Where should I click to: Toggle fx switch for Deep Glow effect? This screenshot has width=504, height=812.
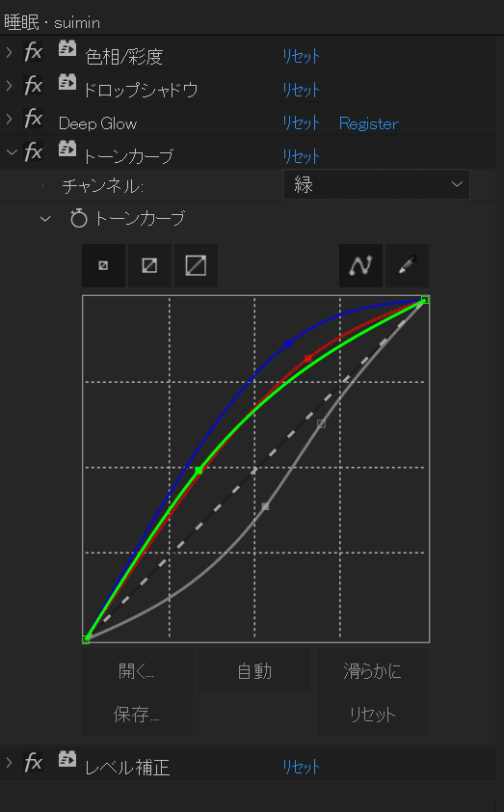tap(33, 119)
